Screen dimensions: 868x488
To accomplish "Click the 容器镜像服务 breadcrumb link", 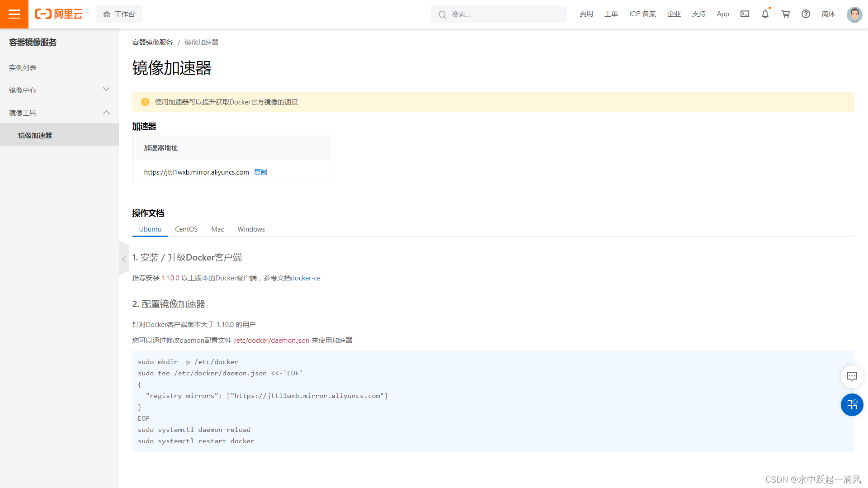I will pos(152,42).
